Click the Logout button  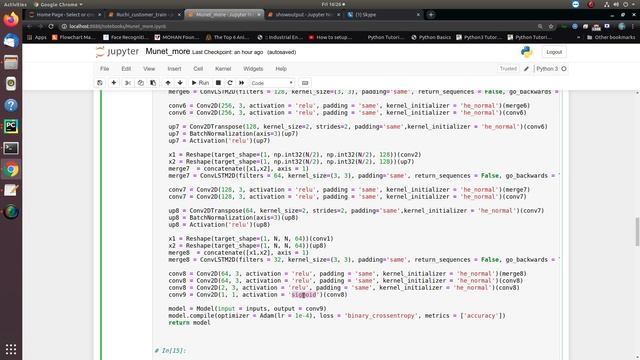click(x=554, y=52)
